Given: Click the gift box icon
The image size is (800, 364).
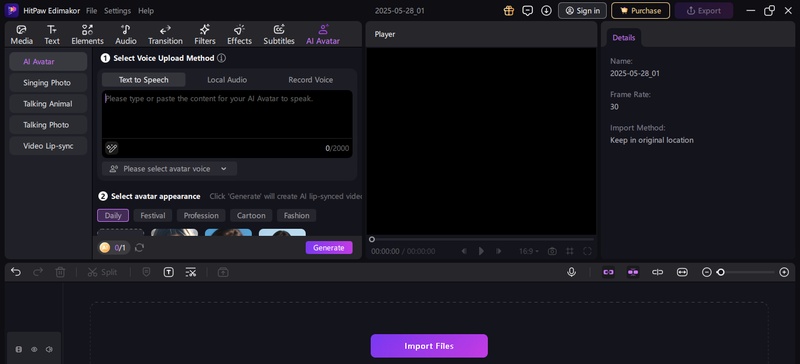Looking at the screenshot, I should click(x=509, y=10).
